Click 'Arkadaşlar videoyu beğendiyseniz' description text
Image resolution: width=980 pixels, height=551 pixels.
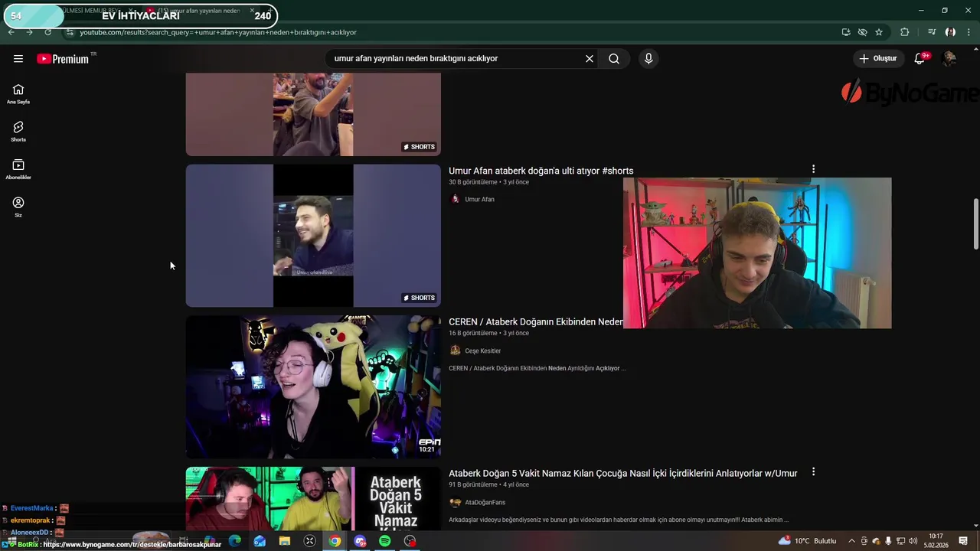coord(619,520)
